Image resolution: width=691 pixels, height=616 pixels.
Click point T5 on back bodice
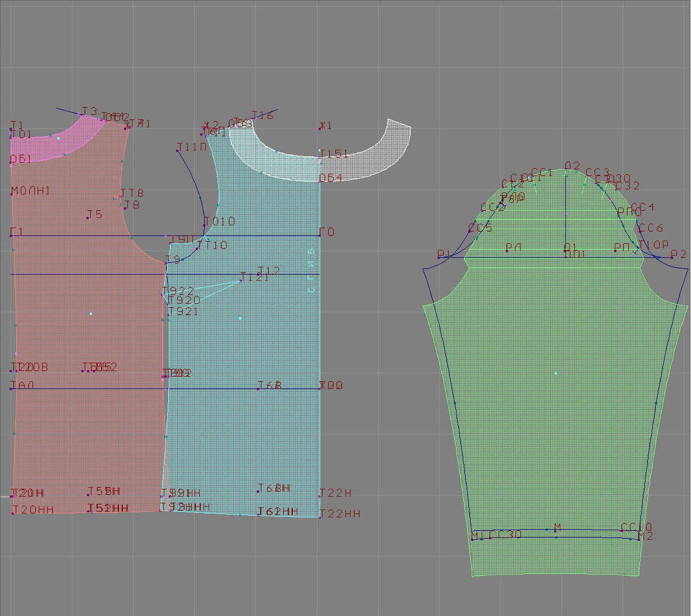coord(88,217)
